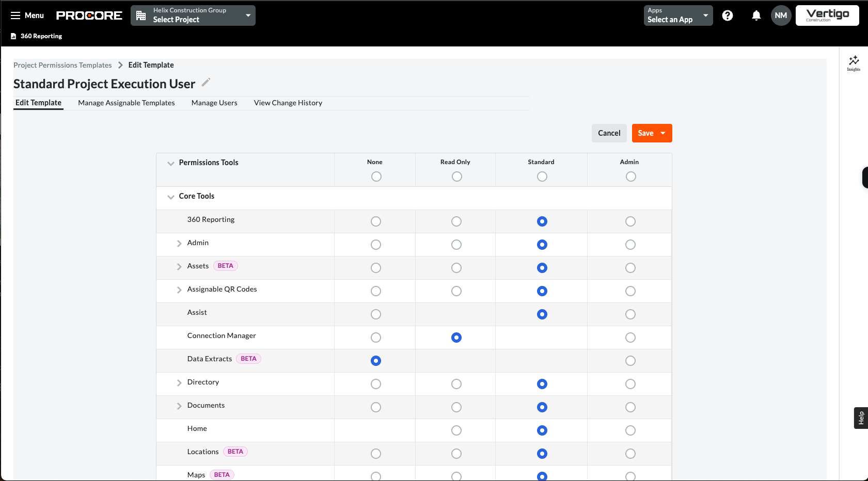Set all Permissions Tools to None

pyautogui.click(x=376, y=177)
